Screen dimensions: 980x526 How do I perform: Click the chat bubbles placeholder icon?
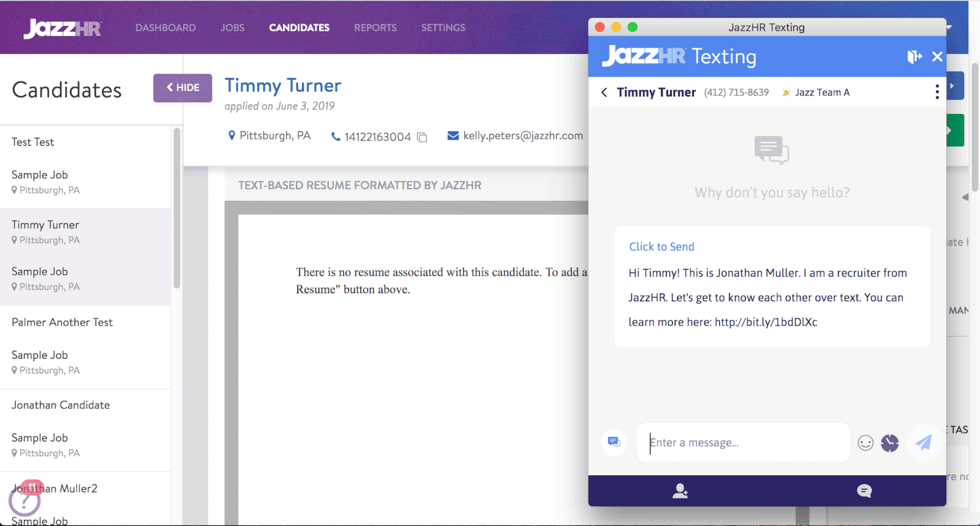click(772, 150)
